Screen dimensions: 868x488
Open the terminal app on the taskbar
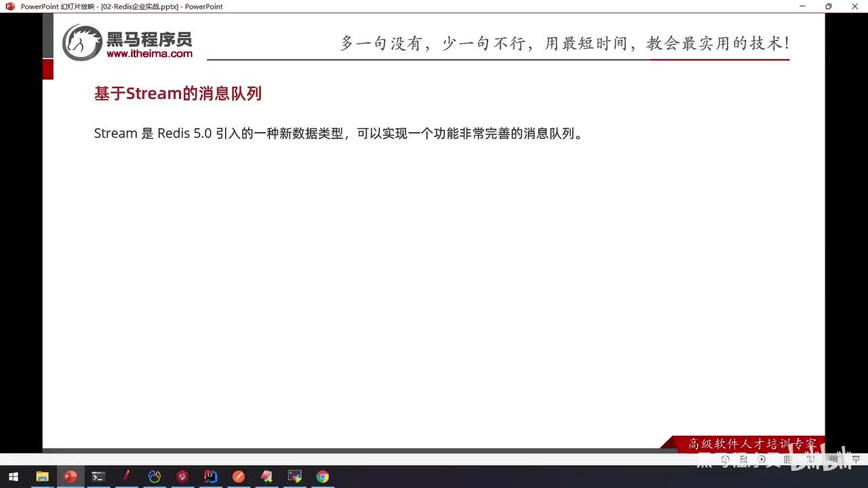(98, 476)
